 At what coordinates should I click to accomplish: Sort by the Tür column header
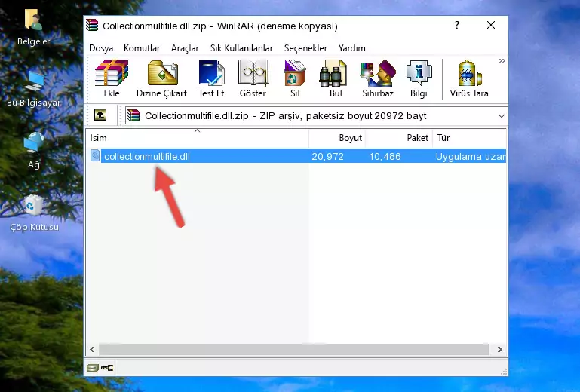[469, 137]
